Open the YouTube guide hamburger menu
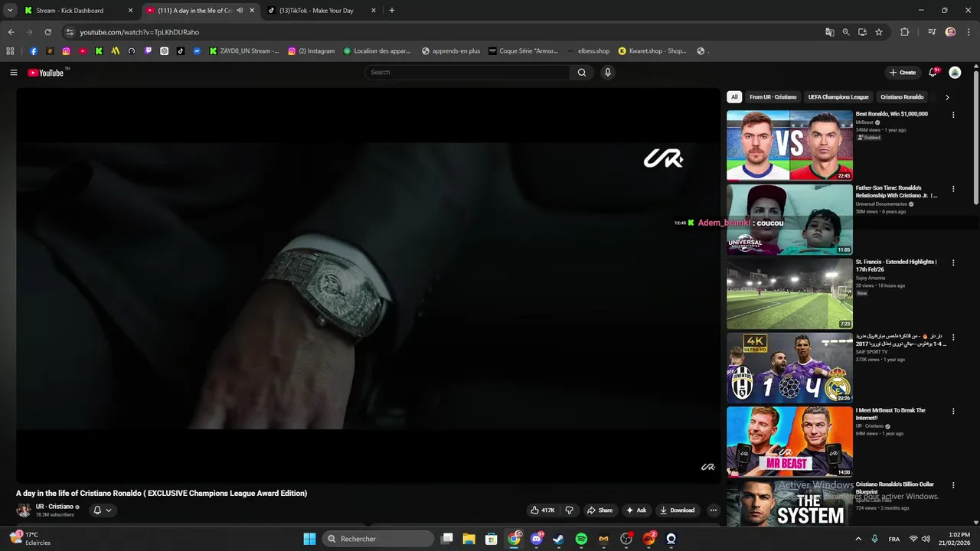The width and height of the screenshot is (980, 551). [x=14, y=73]
